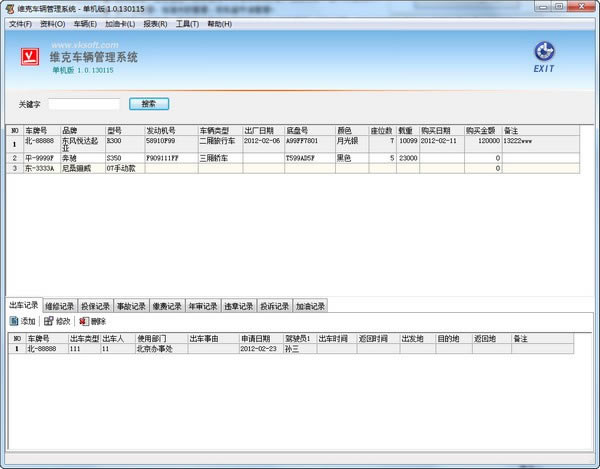Click the 修改 (edit) record icon

coord(47,321)
